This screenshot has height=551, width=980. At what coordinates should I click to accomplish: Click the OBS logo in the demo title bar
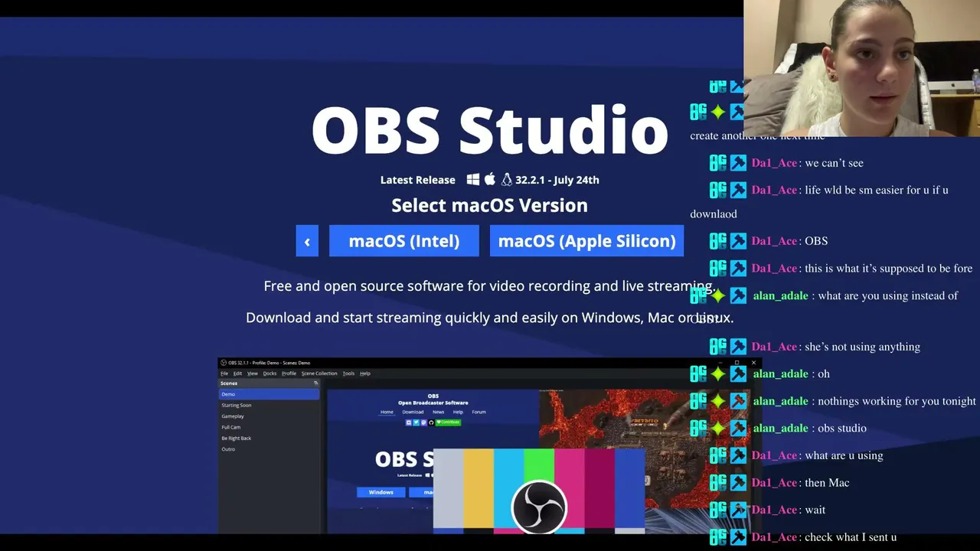point(224,363)
